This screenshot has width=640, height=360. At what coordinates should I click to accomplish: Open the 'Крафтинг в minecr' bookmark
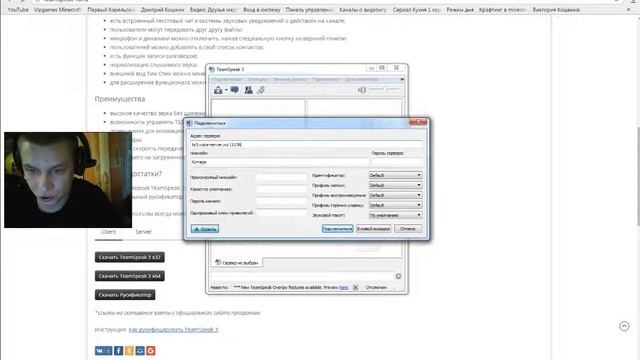click(503, 9)
